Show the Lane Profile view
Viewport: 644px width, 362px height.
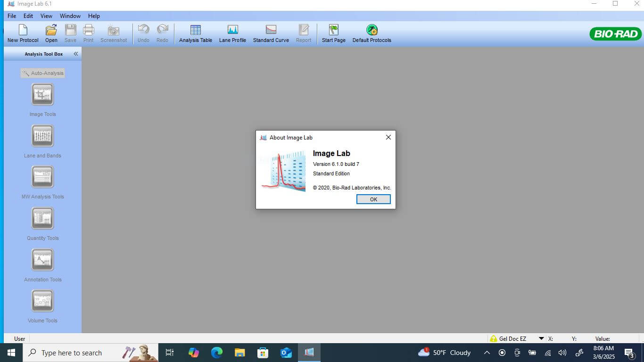pyautogui.click(x=232, y=33)
